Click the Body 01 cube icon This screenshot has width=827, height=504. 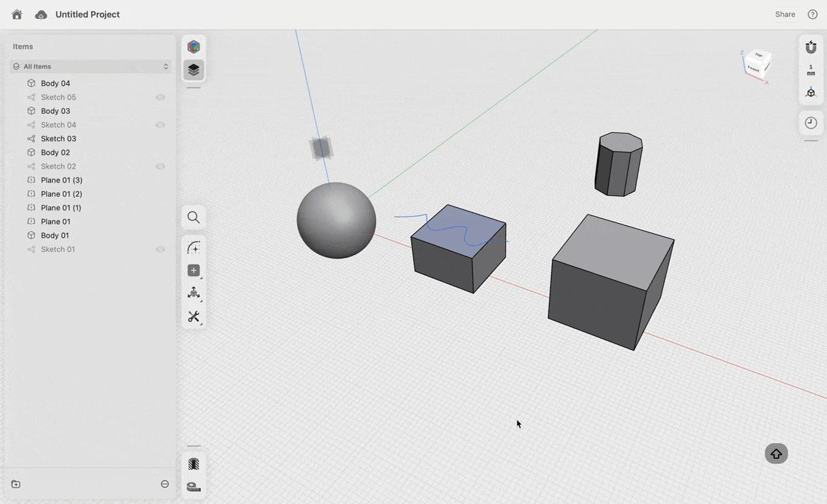coord(31,235)
